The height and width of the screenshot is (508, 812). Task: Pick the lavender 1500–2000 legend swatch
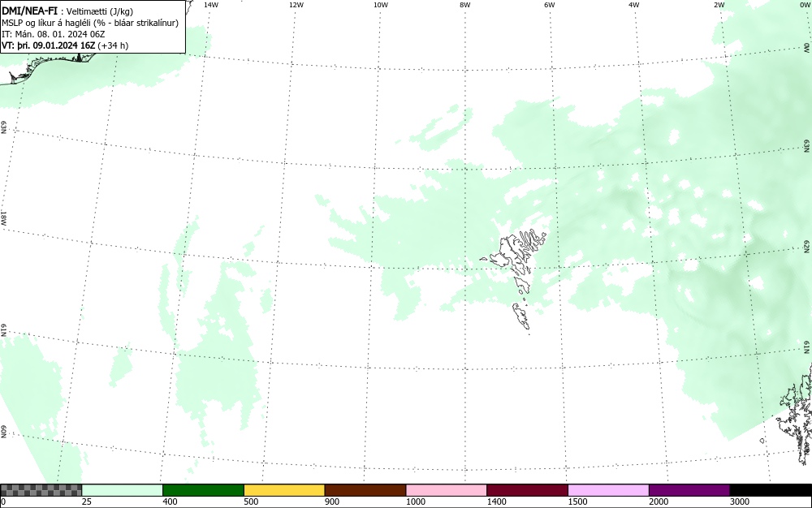(608, 490)
